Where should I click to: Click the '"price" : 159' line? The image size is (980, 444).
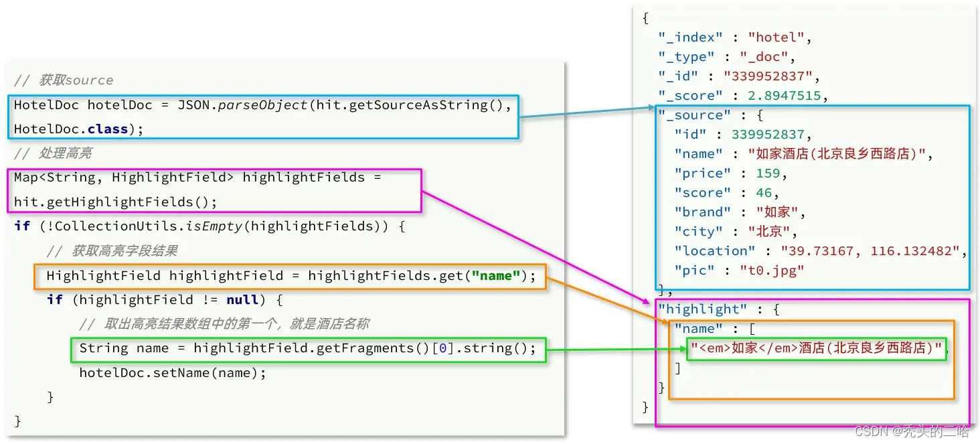coord(731,173)
